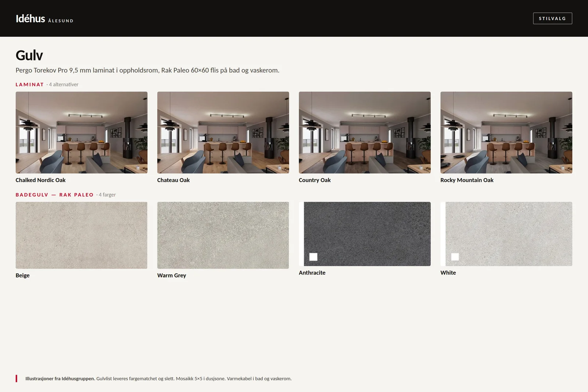Click the Warm Grey label text
588x392 pixels.
pos(172,276)
